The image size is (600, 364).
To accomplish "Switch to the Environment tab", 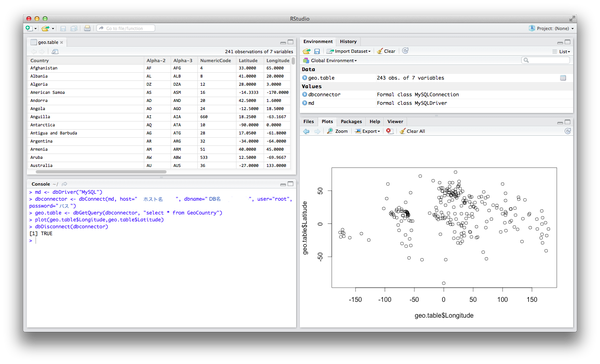I will click(x=318, y=41).
